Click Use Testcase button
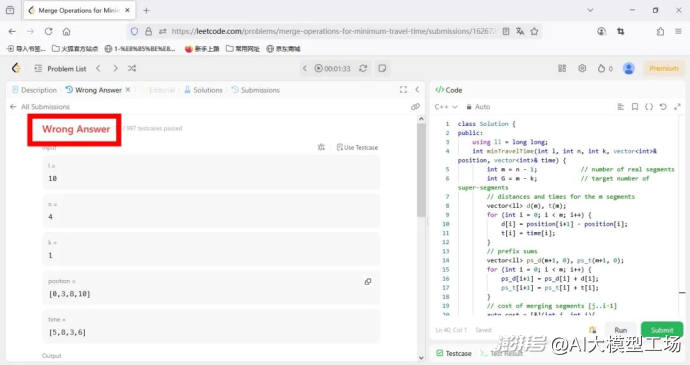This screenshot has width=690, height=365. point(357,147)
